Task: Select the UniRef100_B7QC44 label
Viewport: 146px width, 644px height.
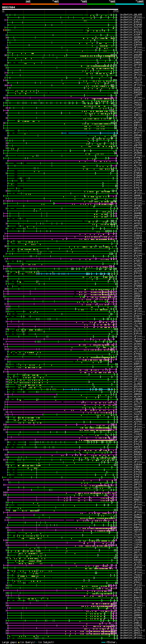Action: [x=131, y=151]
